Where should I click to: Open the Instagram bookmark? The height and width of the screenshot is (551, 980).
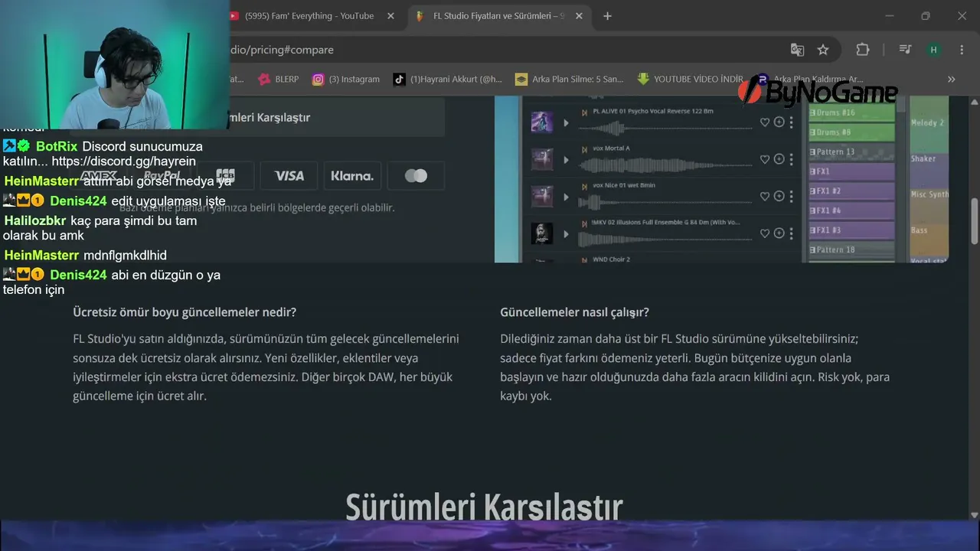click(x=346, y=79)
